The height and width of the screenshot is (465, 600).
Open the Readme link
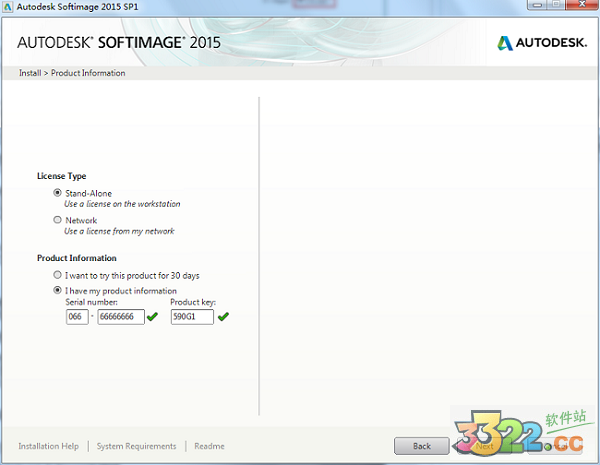209,446
